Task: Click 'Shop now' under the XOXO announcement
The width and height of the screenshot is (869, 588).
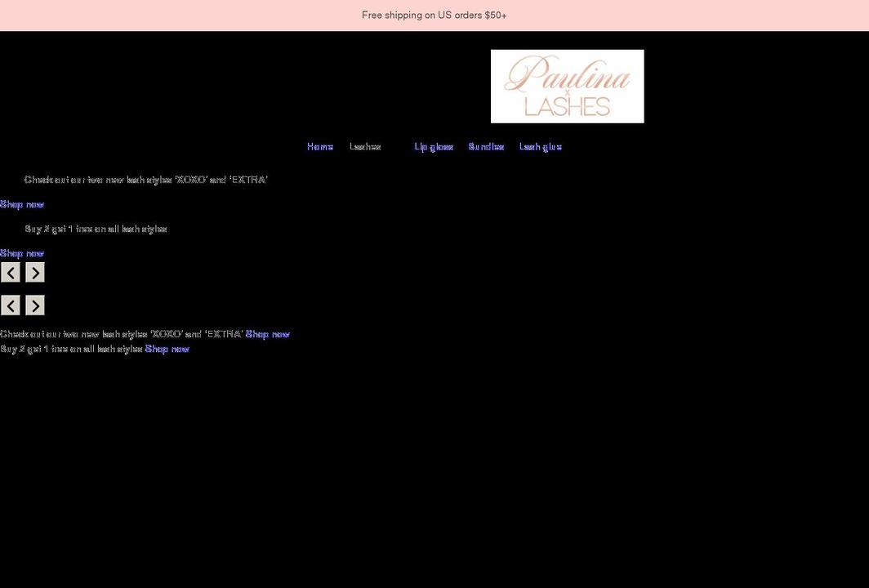Action: click(21, 204)
